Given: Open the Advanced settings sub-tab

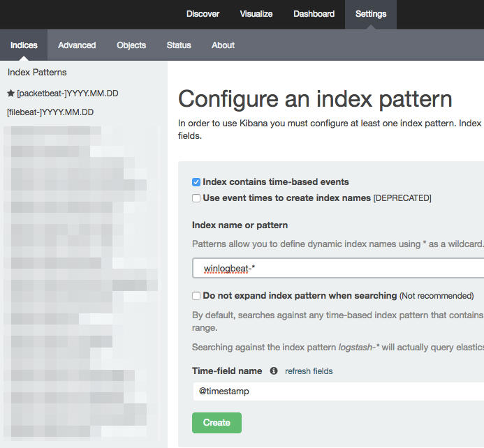Looking at the screenshot, I should [77, 45].
